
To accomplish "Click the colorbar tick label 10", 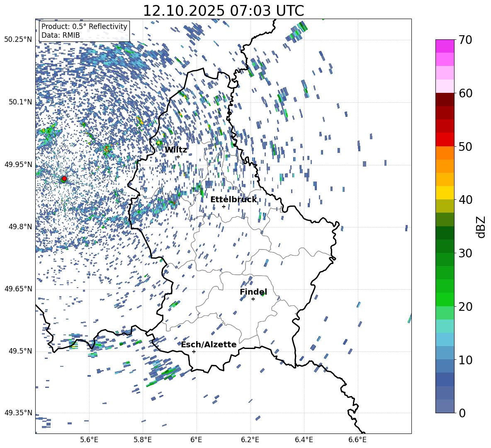I will pyautogui.click(x=465, y=360).
